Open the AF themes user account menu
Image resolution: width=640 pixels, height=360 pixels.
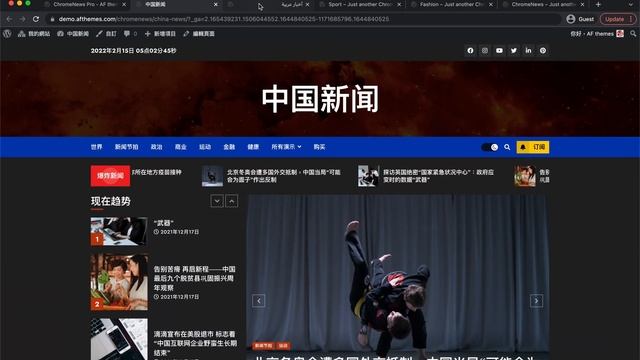point(597,34)
